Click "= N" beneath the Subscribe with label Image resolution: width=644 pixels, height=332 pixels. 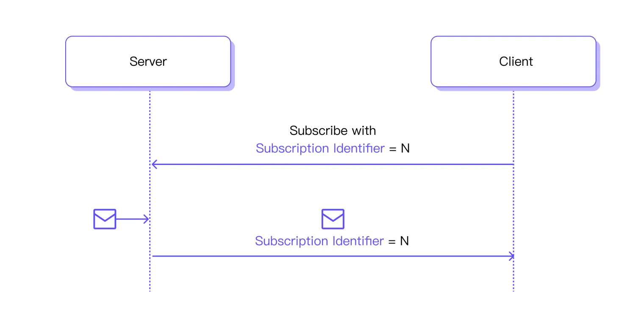(400, 148)
